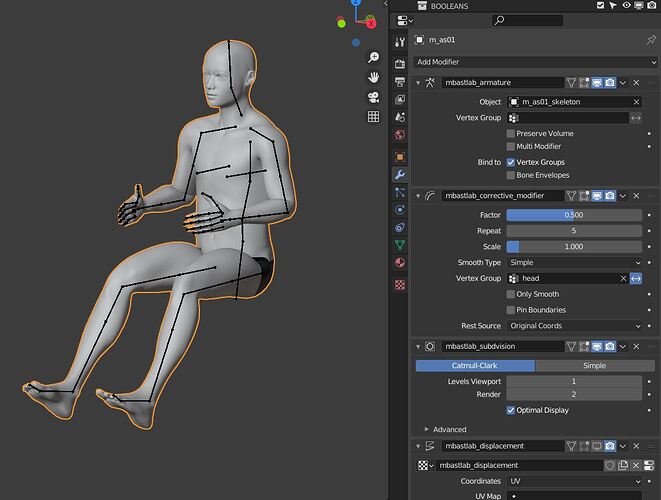Remove the mbastlab_armature modifier
This screenshot has width=661, height=500.
point(637,83)
